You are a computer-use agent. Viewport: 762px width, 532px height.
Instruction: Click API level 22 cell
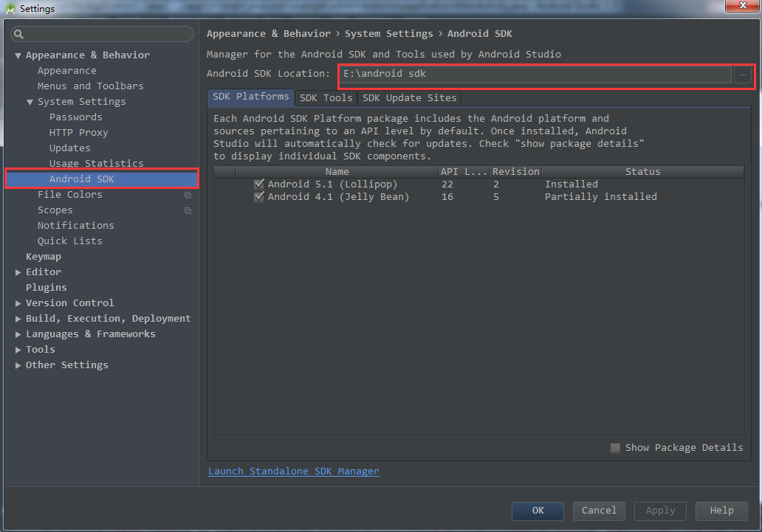point(447,184)
